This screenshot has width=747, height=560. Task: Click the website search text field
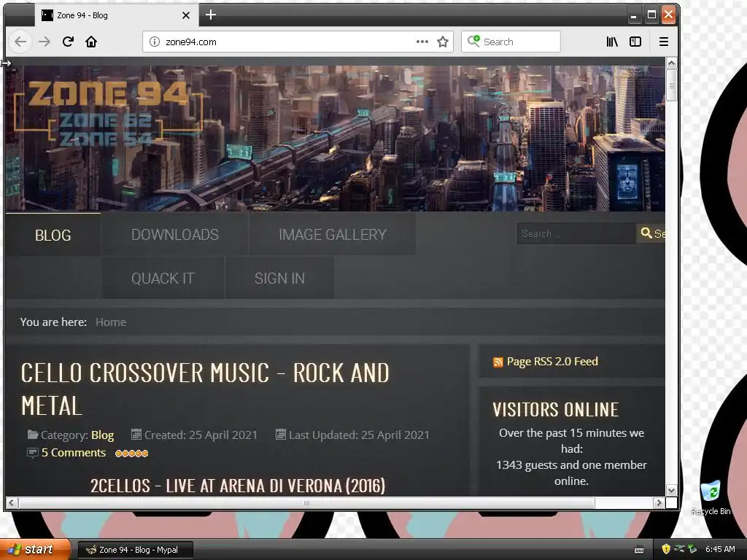point(576,234)
